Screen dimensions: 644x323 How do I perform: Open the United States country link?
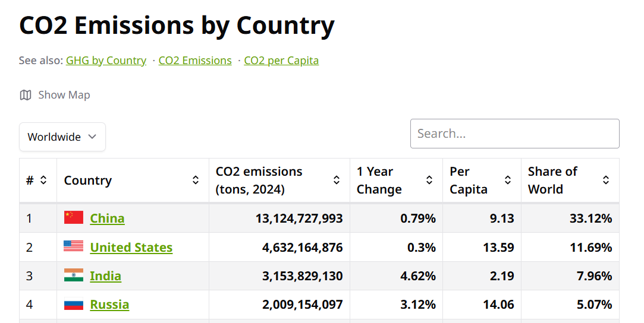tap(131, 248)
